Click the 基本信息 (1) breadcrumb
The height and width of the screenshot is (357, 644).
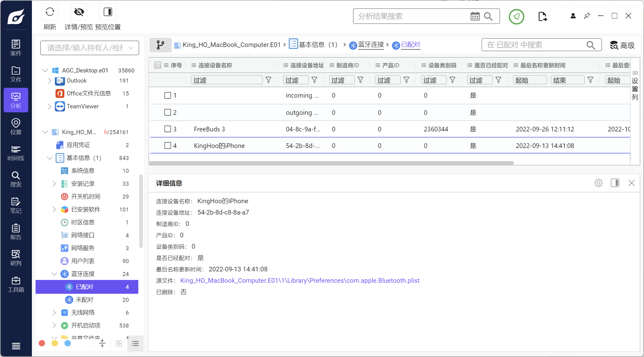pos(318,45)
